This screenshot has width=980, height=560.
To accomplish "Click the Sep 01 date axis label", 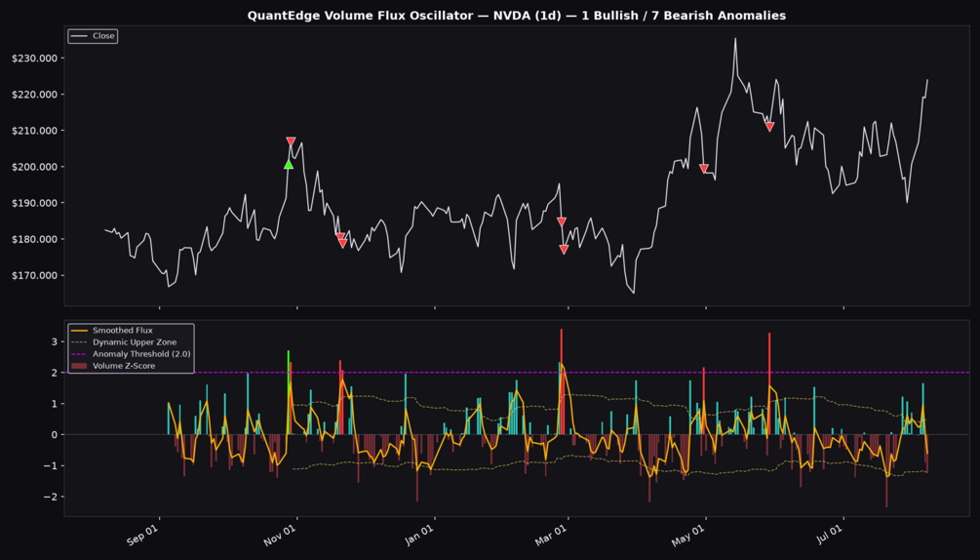I will [142, 535].
